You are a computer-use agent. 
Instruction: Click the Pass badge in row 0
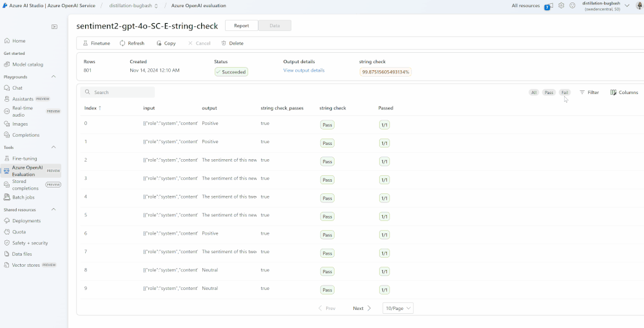pyautogui.click(x=327, y=125)
